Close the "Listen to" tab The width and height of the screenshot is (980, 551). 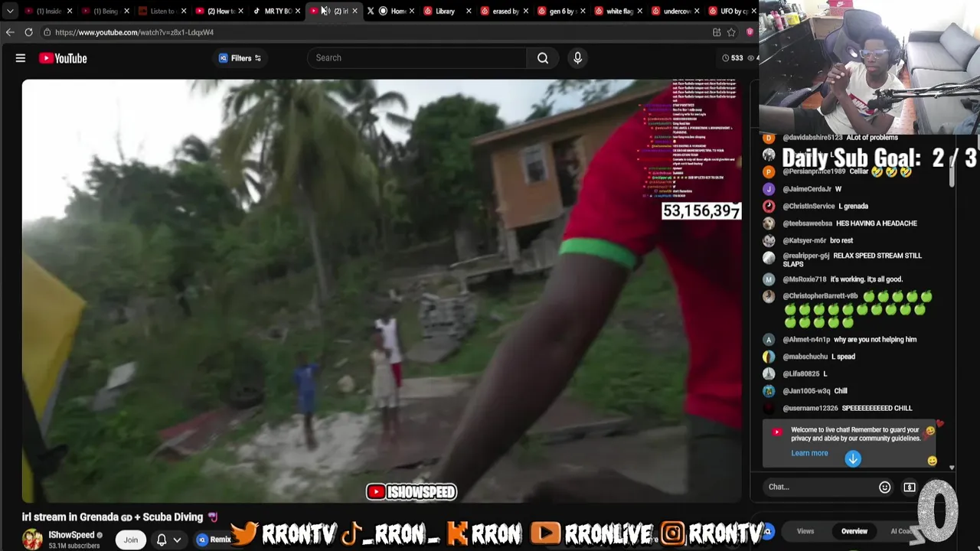184,11
